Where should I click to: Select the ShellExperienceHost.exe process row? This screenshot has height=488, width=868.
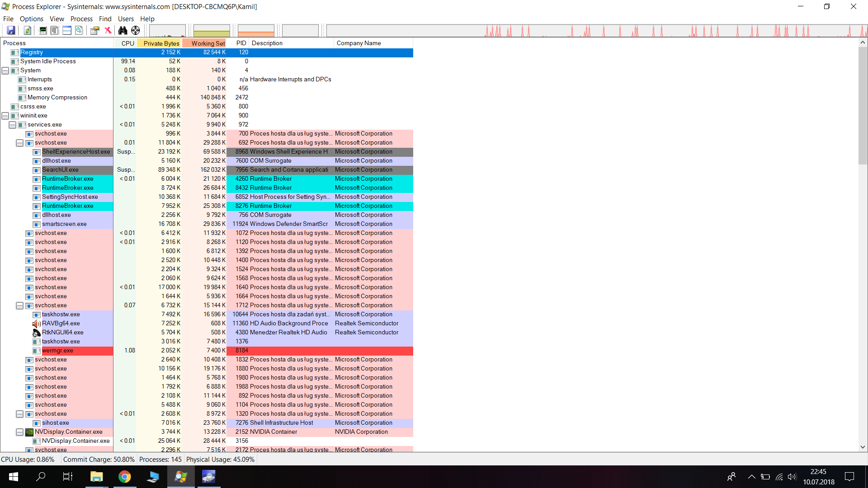[207, 152]
